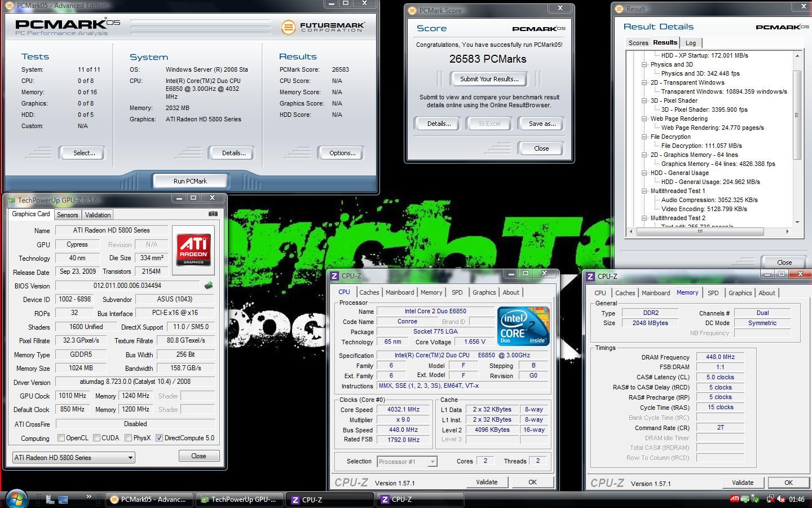Click the TechPowerUp GPU-Z taskbar button
This screenshot has width=812, height=508.
[x=239, y=500]
